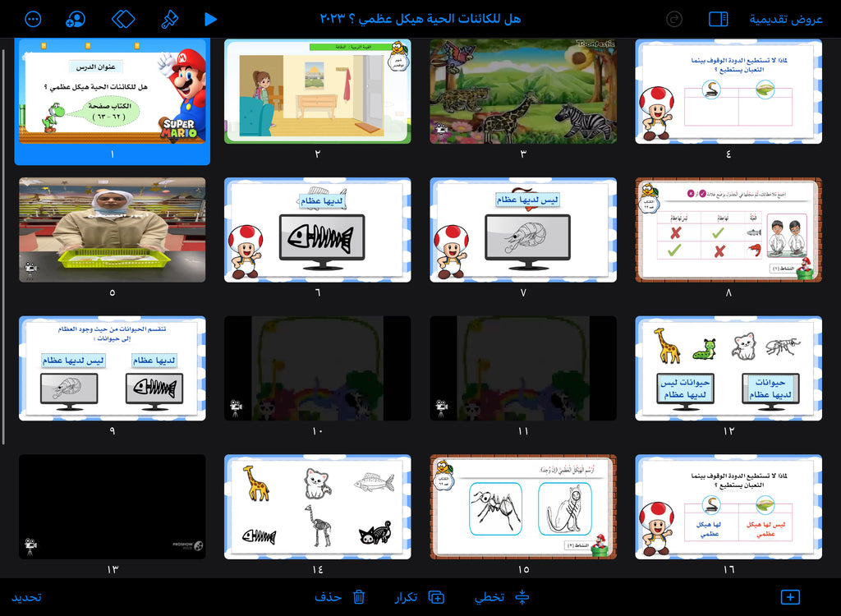Viewport: 841px width, 616px height.
Task: Select slide 15 ant and cat drawing thumbnail
Action: coord(523,507)
